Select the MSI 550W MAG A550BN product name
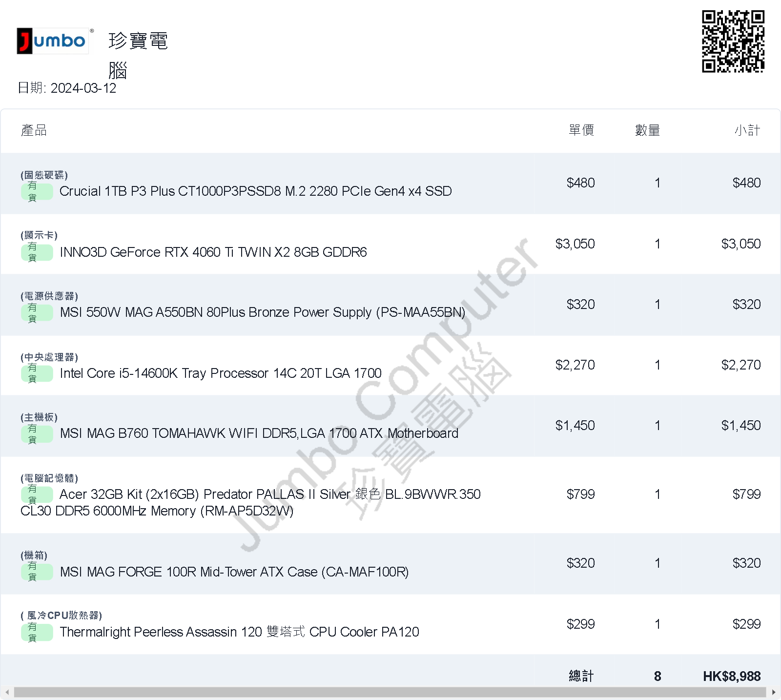781x700 pixels. [263, 312]
